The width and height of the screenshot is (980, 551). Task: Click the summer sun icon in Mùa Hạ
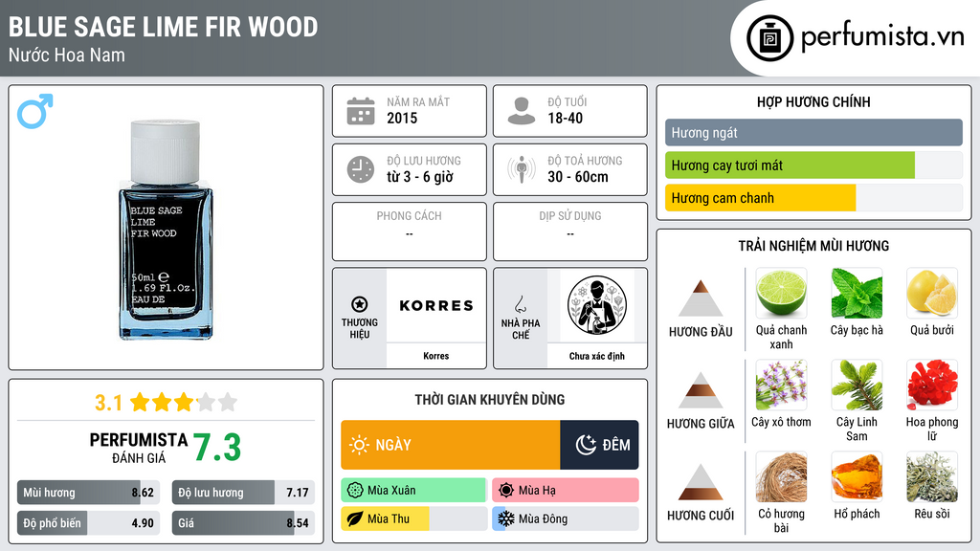point(506,491)
